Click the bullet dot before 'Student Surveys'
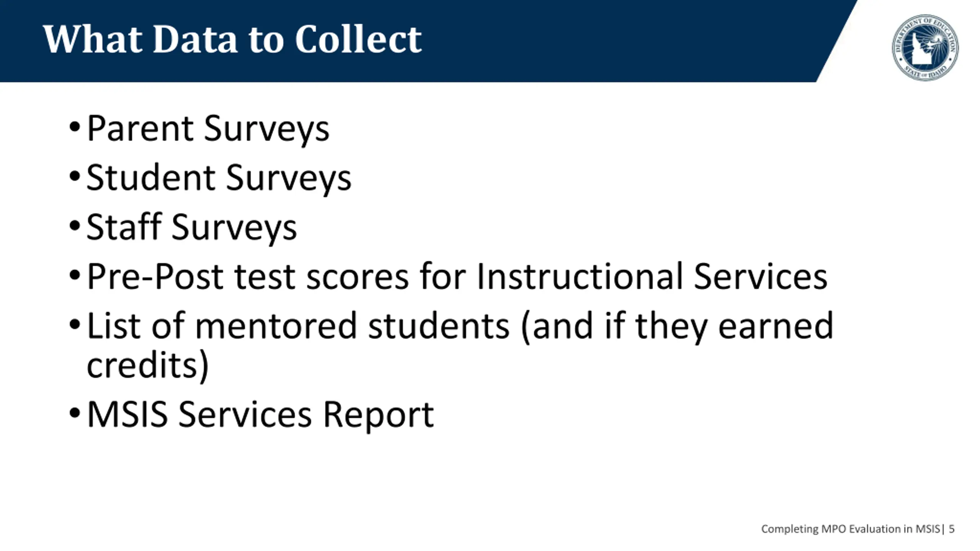Image resolution: width=980 pixels, height=551 pixels. [75, 176]
